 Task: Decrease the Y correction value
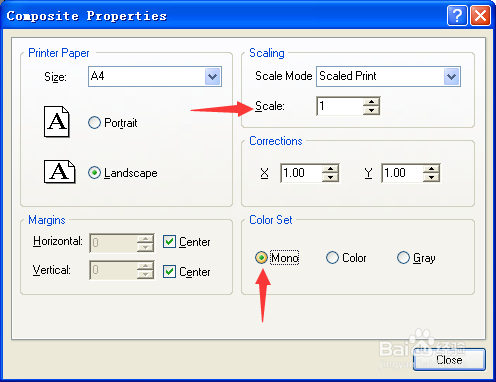431,177
